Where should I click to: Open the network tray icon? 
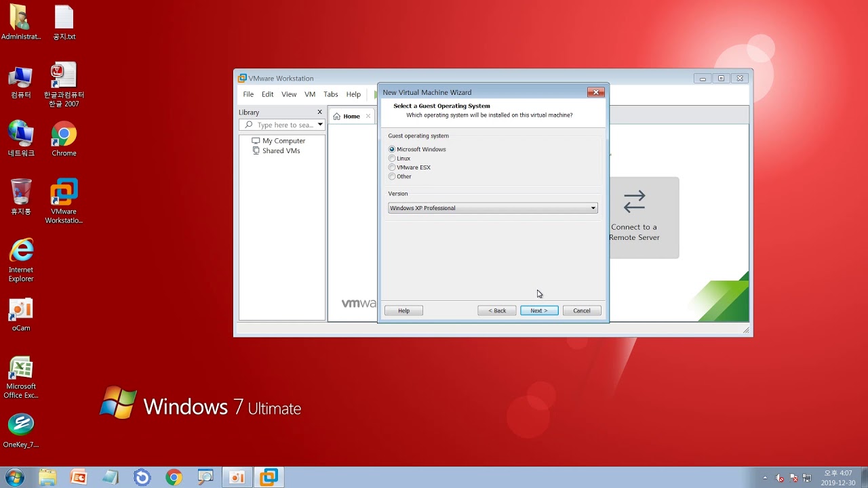807,478
